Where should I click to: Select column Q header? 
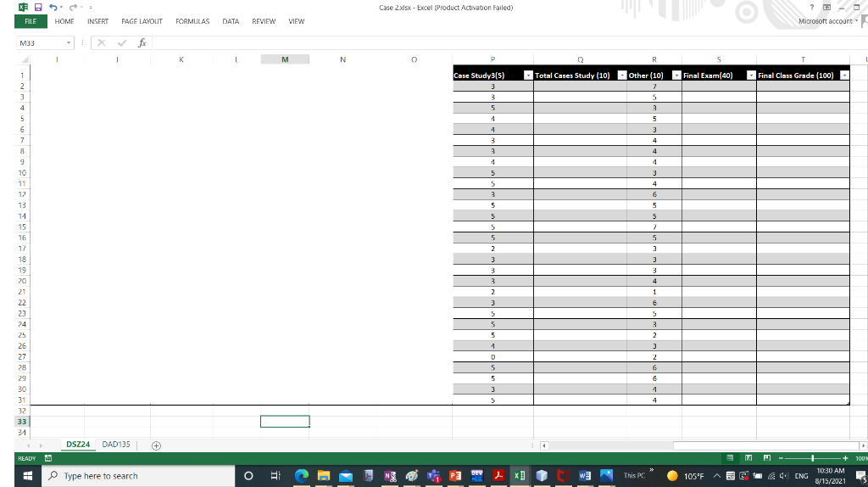(580, 59)
